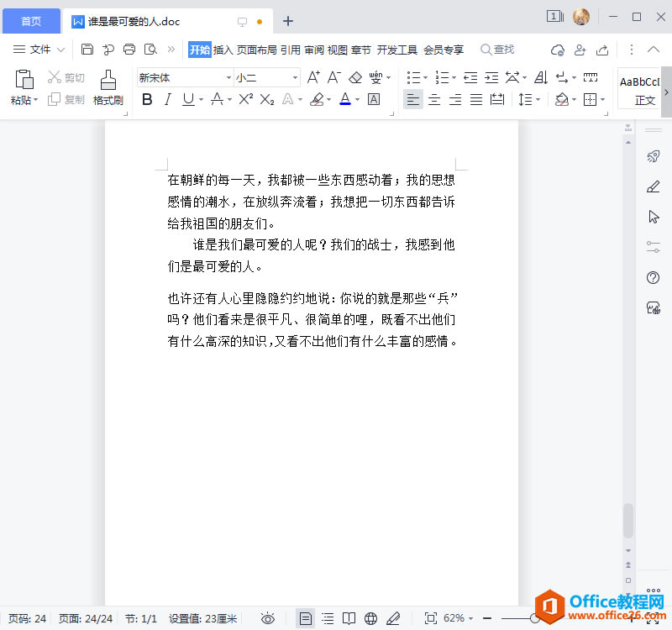Center align the paragraph
672x630 pixels.
(x=433, y=99)
